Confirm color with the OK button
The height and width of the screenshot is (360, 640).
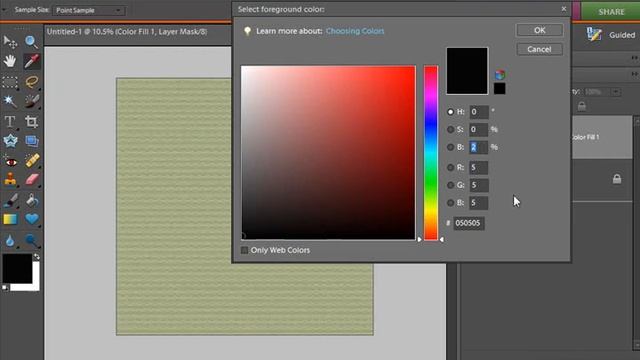pyautogui.click(x=540, y=30)
